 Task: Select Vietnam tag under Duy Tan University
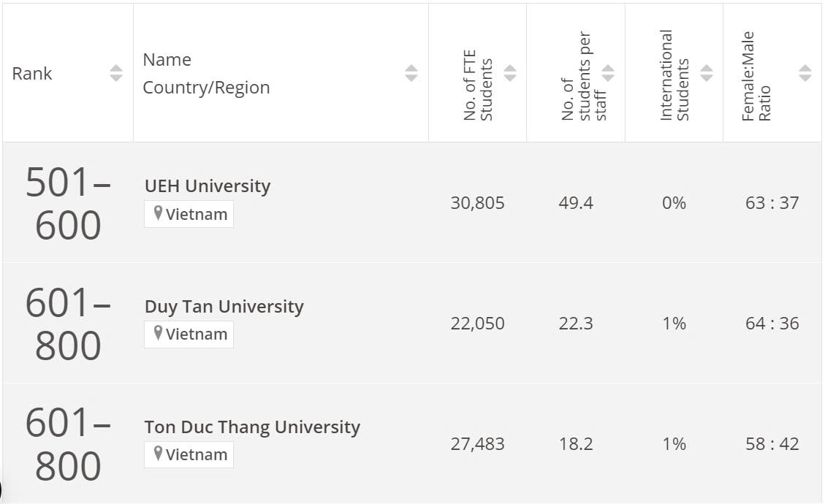tap(189, 334)
